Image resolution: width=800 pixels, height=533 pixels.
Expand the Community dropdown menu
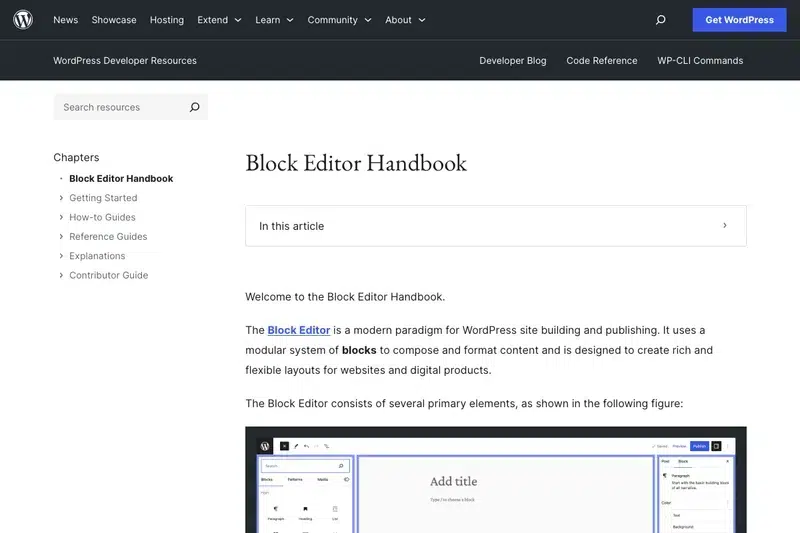[339, 20]
